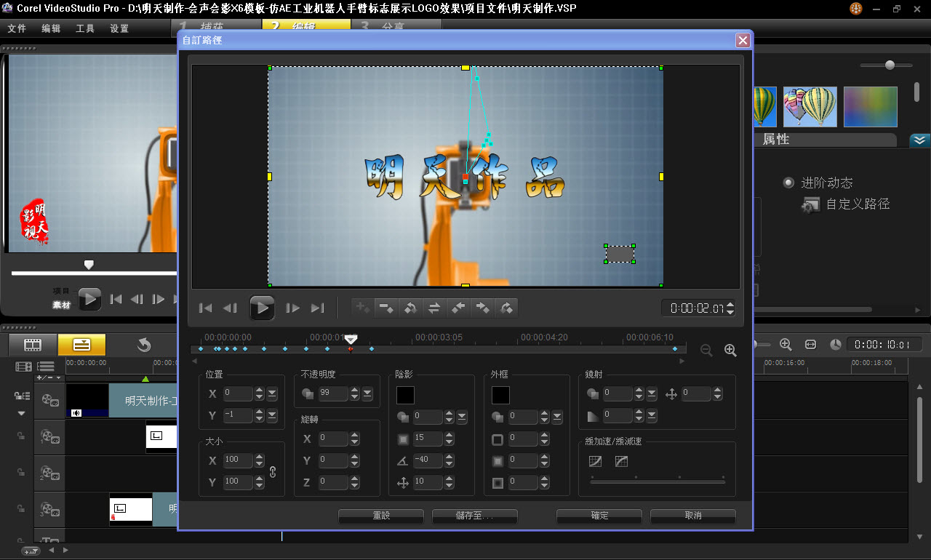Click the undo icon in timeline toolbar
Screen dimensions: 931x560
[x=144, y=345]
